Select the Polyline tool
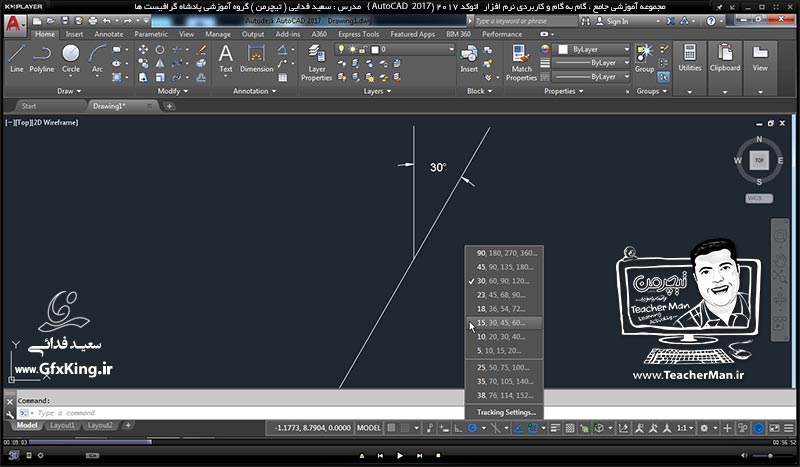800x467 pixels. (41, 59)
